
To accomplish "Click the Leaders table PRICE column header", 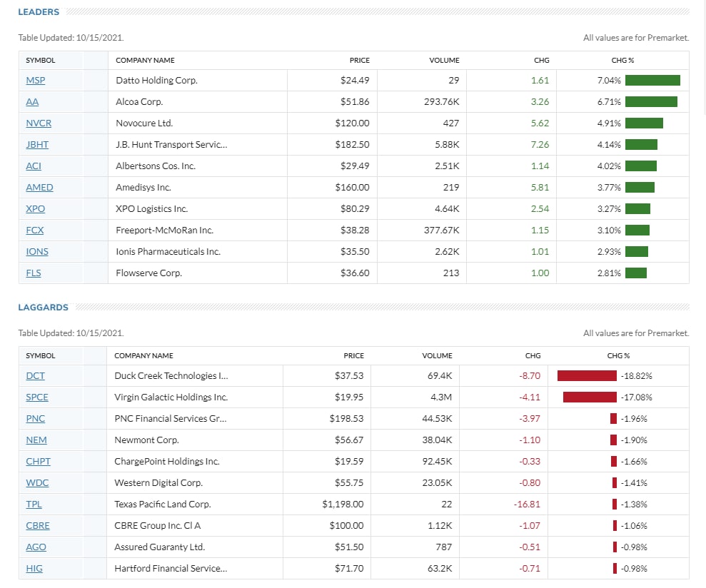I will click(359, 61).
